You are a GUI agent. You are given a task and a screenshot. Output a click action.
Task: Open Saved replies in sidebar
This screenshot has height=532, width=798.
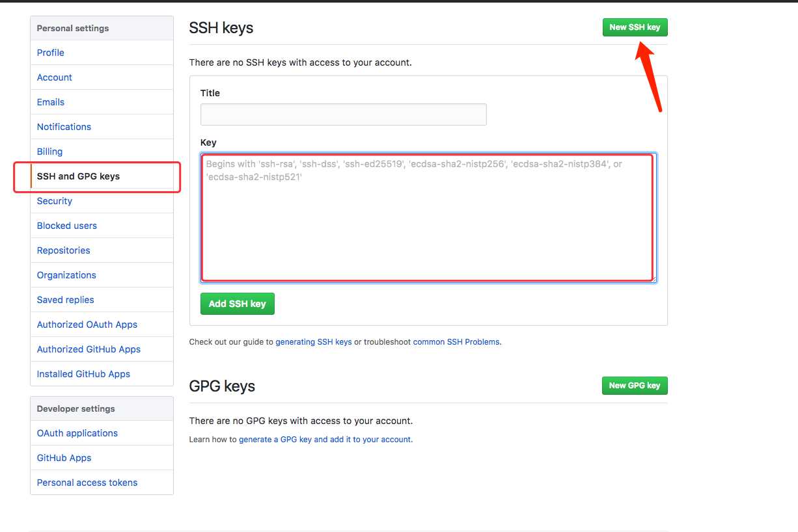tap(66, 300)
